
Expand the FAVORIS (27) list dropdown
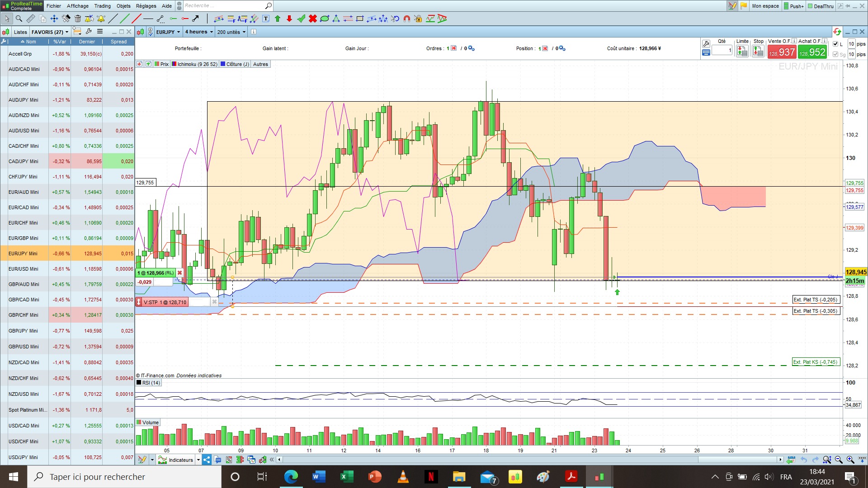pyautogui.click(x=50, y=32)
